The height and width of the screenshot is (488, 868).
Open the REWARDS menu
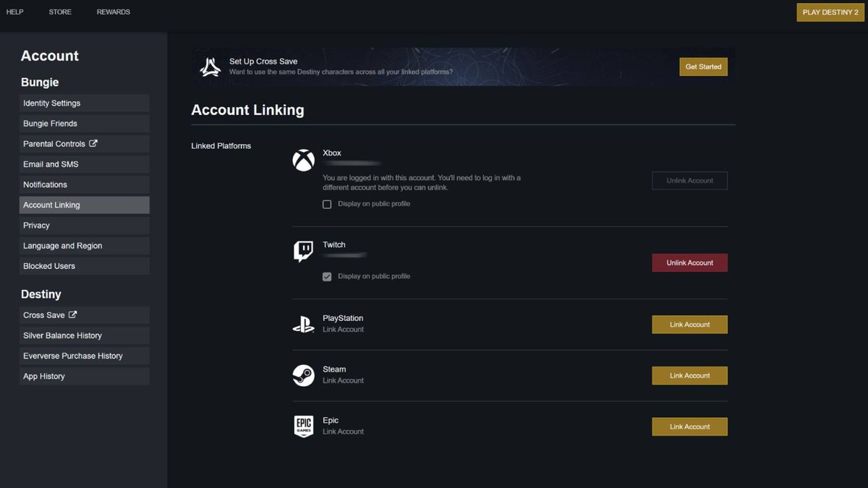coord(113,12)
